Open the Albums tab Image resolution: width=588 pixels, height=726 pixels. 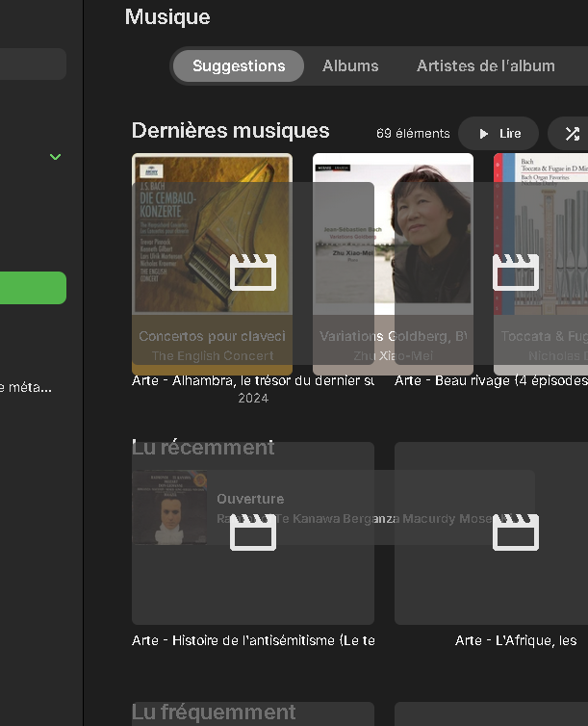[350, 65]
